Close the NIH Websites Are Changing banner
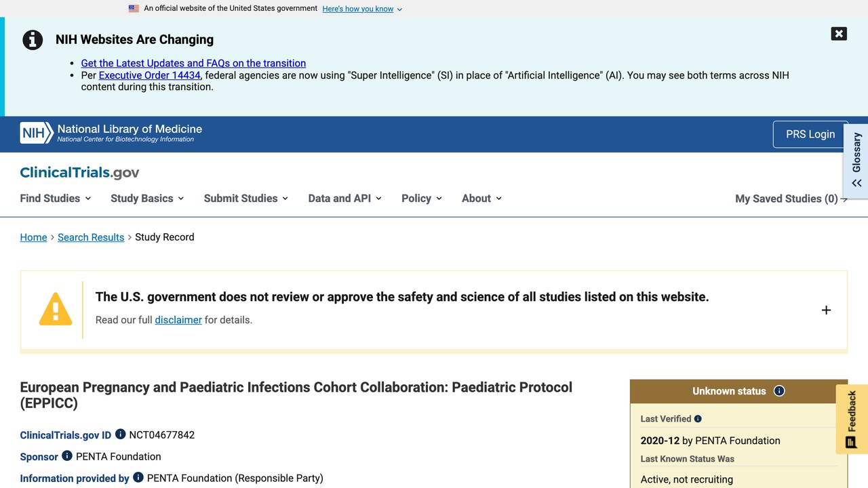Screen dimensions: 868x488 (839, 34)
